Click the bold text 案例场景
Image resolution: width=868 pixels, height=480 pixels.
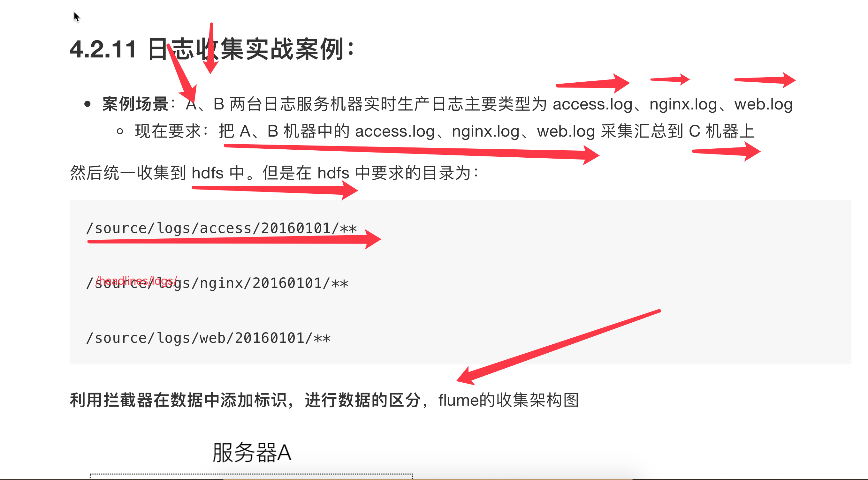pos(135,104)
